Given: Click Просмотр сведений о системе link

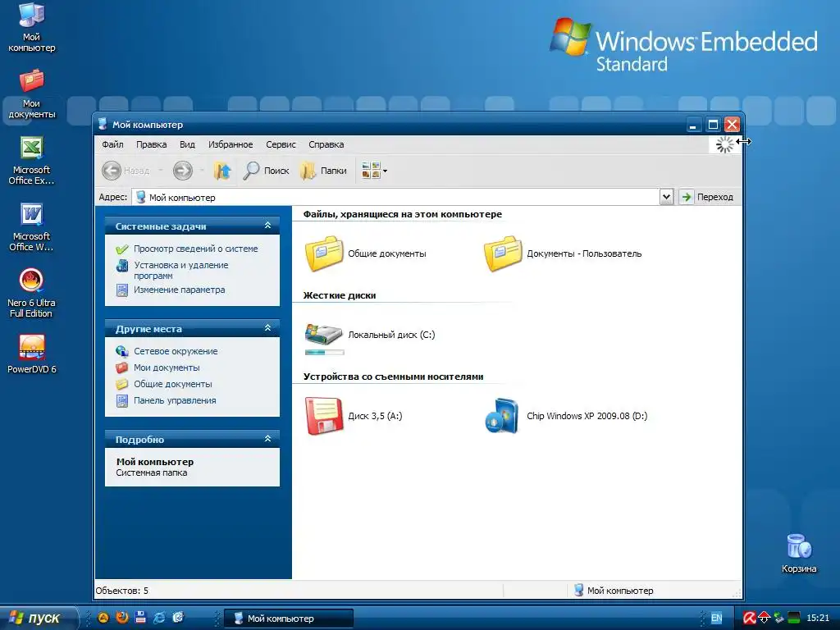Looking at the screenshot, I should [x=195, y=249].
